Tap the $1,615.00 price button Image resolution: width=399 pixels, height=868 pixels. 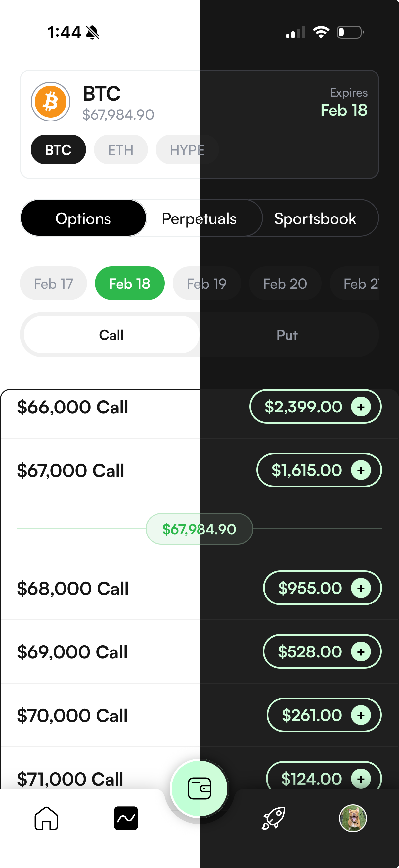point(306,470)
